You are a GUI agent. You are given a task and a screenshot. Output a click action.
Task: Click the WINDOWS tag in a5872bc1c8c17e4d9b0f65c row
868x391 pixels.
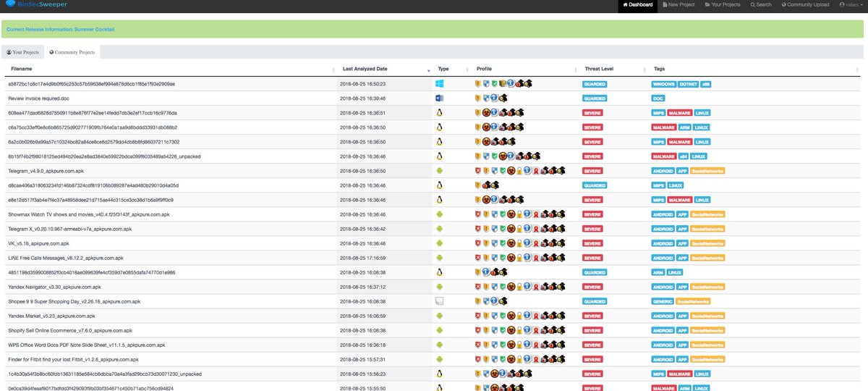[664, 84]
